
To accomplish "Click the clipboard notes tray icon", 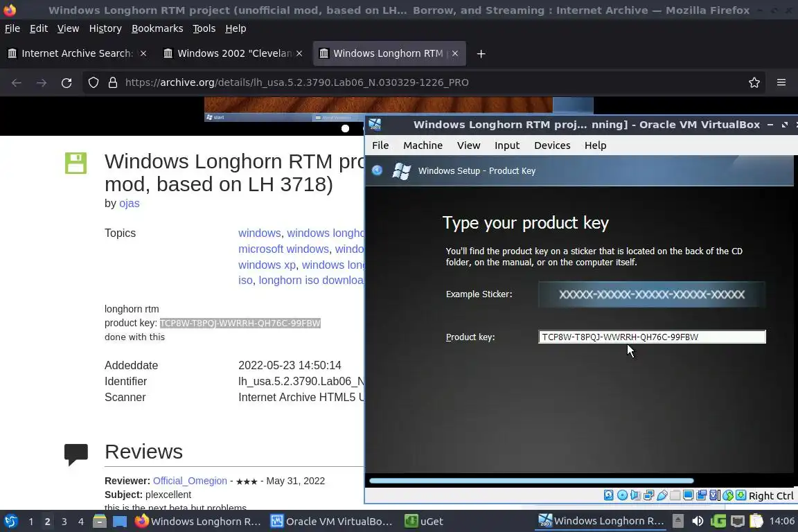I will pos(756,521).
